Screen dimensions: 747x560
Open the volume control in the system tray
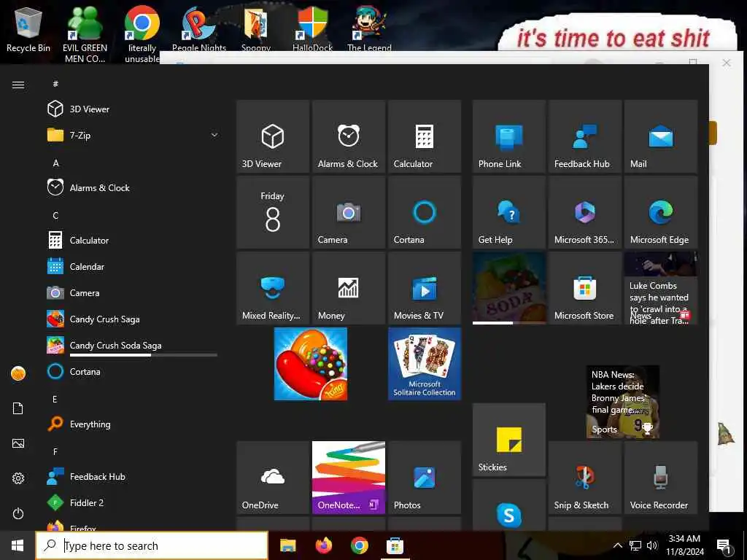(652, 545)
